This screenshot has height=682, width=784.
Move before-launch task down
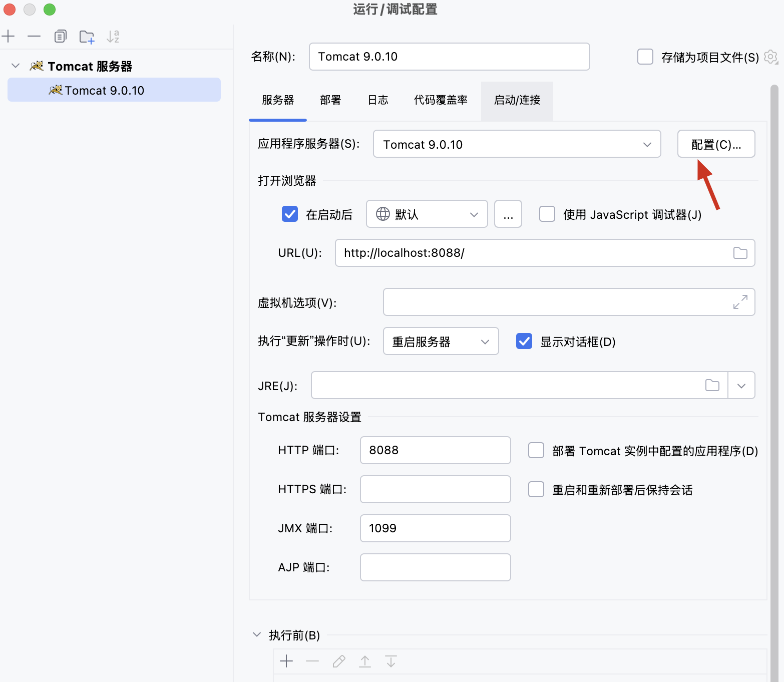391,661
